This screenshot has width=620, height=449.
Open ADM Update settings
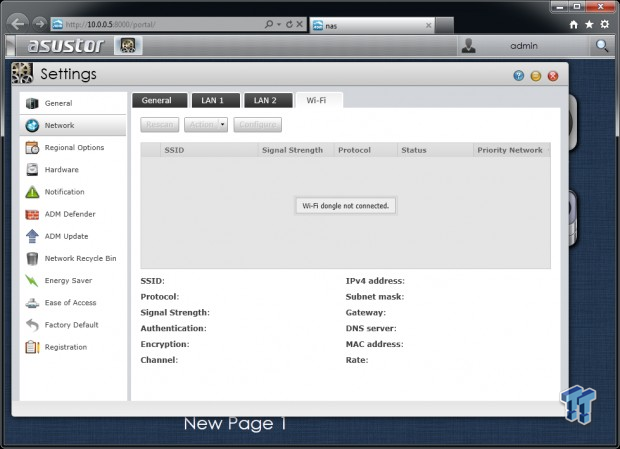point(73,236)
